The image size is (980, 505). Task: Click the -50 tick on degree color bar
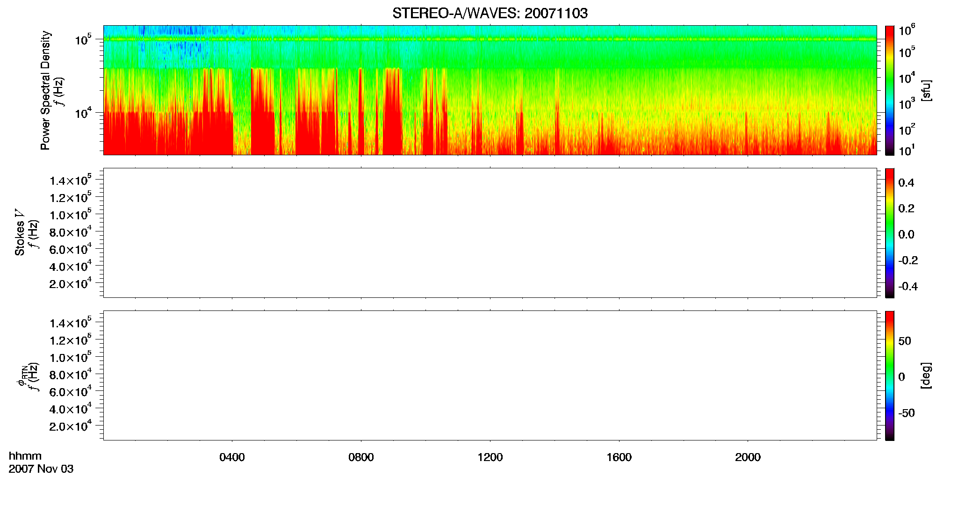coord(906,413)
